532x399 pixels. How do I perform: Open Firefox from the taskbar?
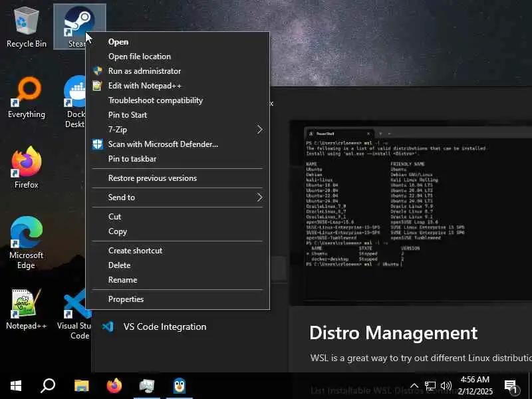(x=114, y=386)
